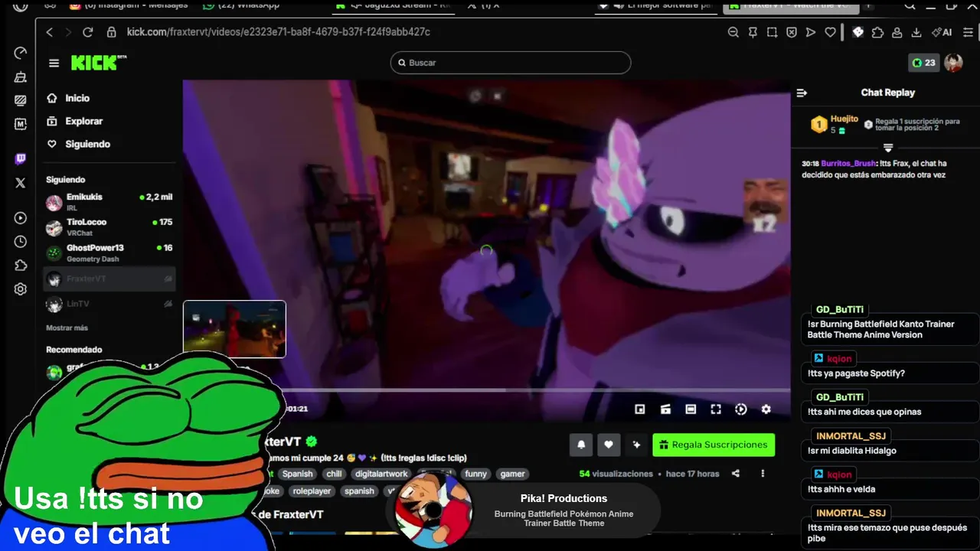Click the clip icon in player controls
Image resolution: width=980 pixels, height=551 pixels.
pyautogui.click(x=665, y=409)
